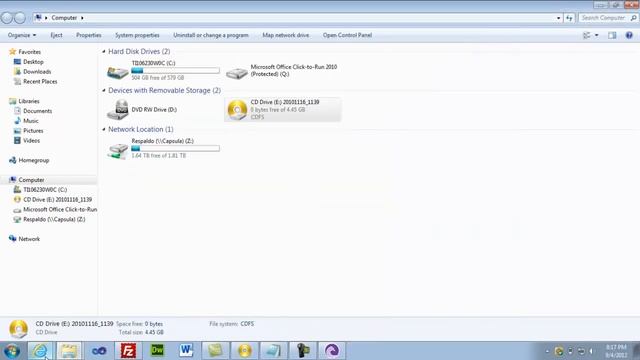Open the Start menu orb

coord(12,351)
